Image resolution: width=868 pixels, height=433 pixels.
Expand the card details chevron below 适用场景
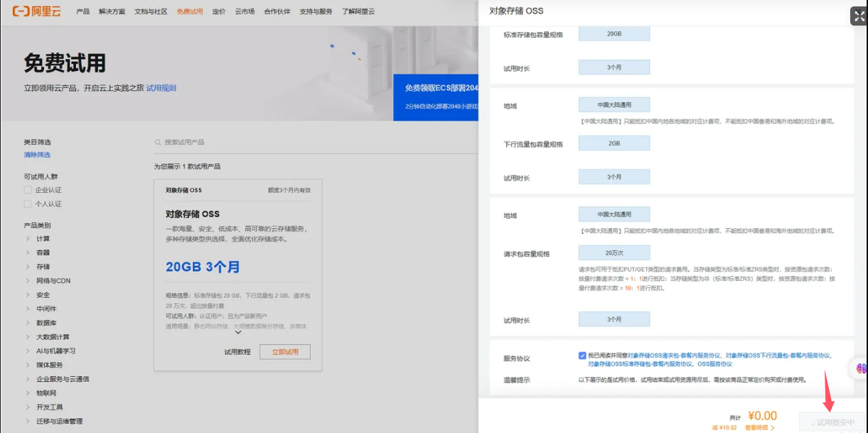[x=238, y=332]
